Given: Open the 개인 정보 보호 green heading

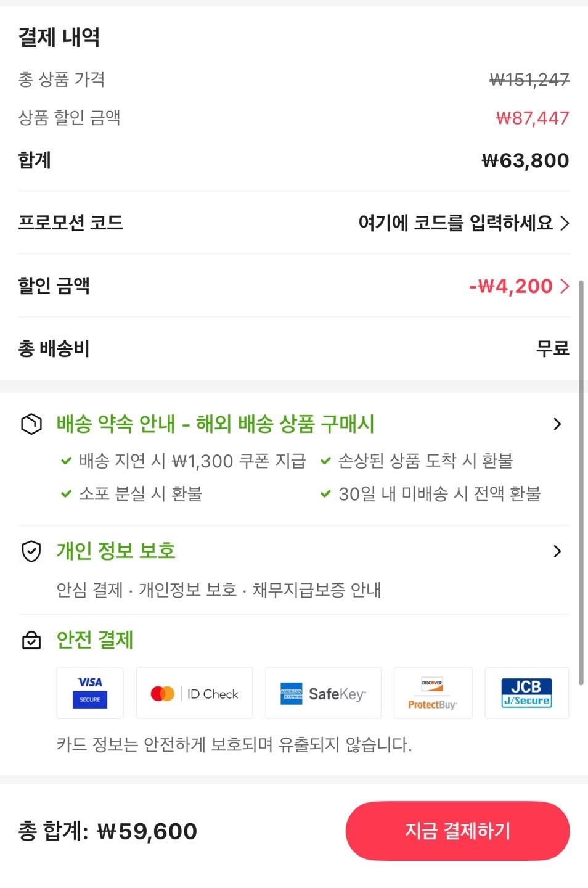Looking at the screenshot, I should [116, 551].
